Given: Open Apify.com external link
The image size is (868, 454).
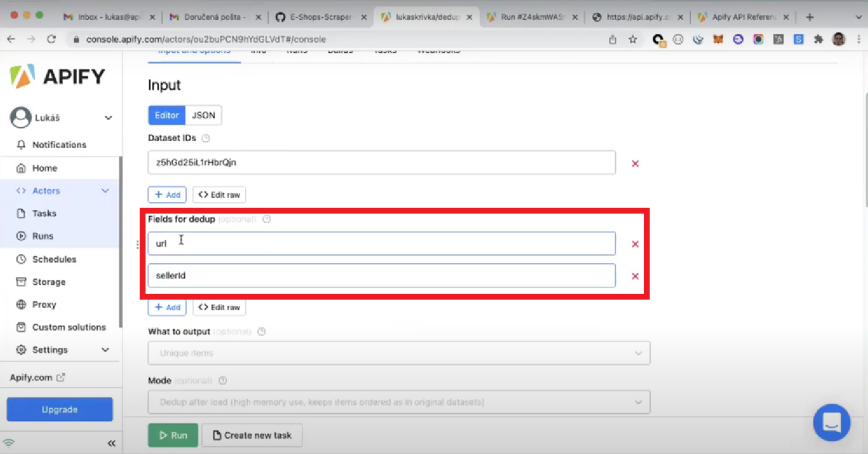Looking at the screenshot, I should pos(37,378).
